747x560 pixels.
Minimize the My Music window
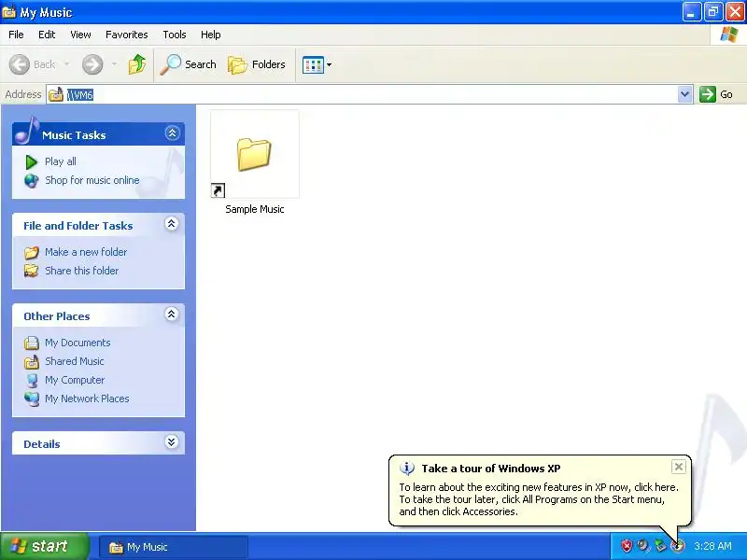(x=691, y=12)
